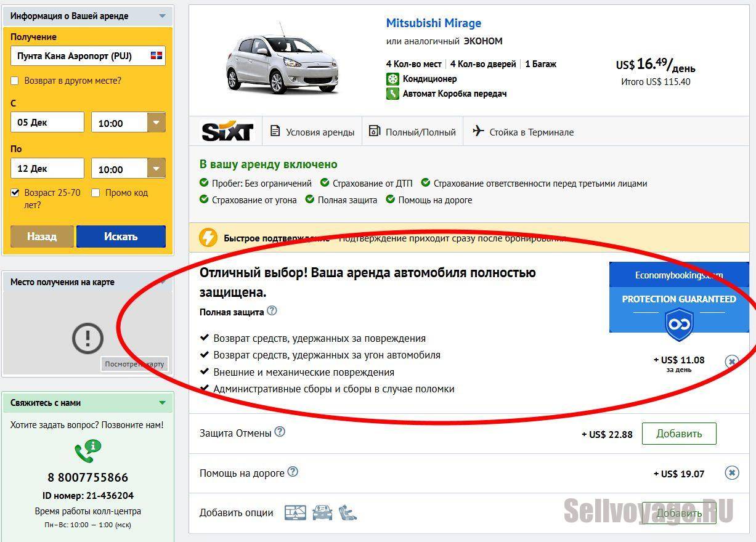Screen dimensions: 756x542
Task: Uncheck the 'Возраст 25-70 лет?' checkbox
Action: tap(15, 193)
